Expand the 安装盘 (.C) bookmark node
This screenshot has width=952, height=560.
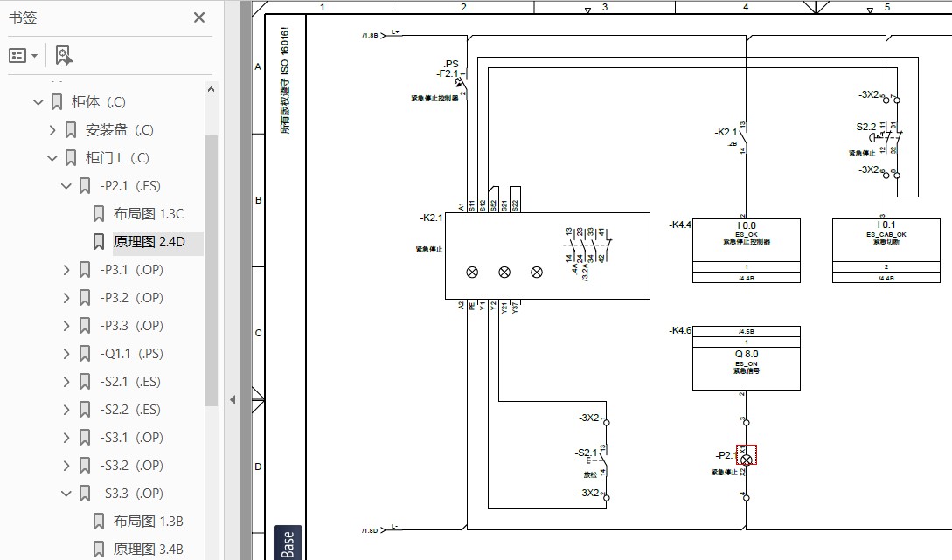point(52,130)
